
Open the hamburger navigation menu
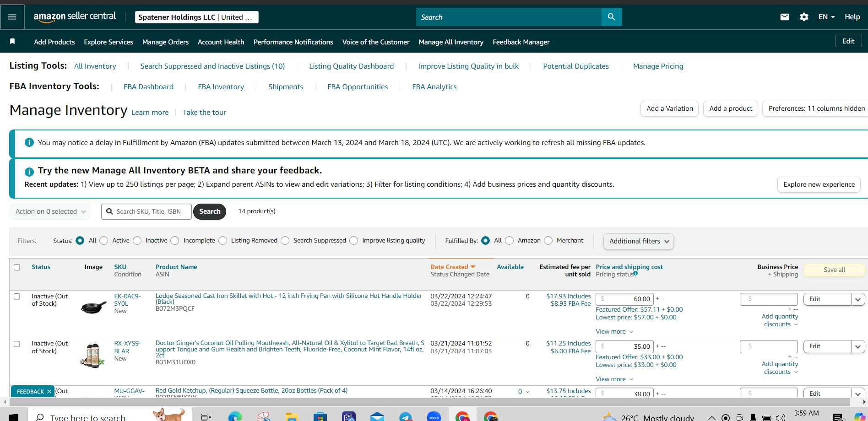[12, 17]
